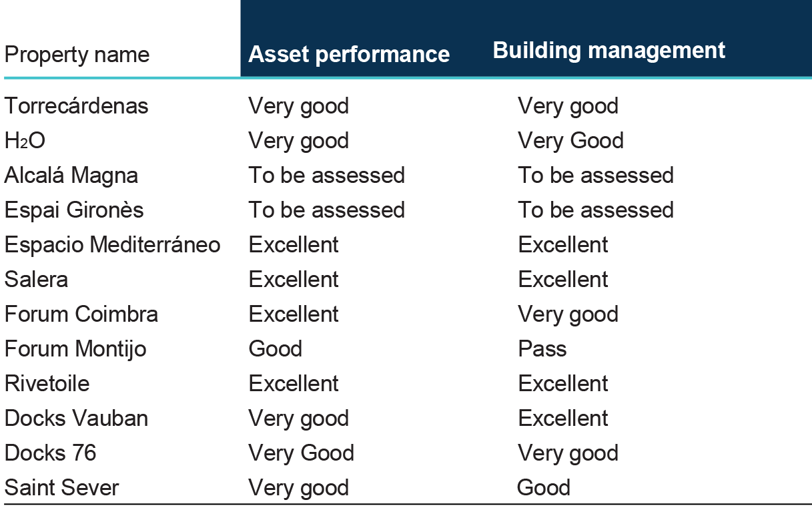Select Forum Montijo's Good asset performance rating
Image resolution: width=812 pixels, height=510 pixels.
tap(275, 348)
